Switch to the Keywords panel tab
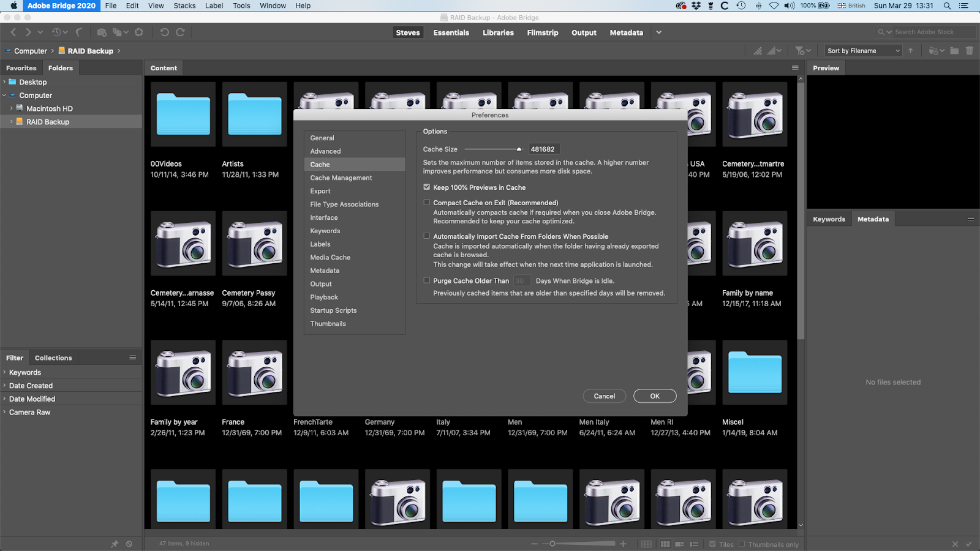The image size is (980, 551). pyautogui.click(x=829, y=219)
